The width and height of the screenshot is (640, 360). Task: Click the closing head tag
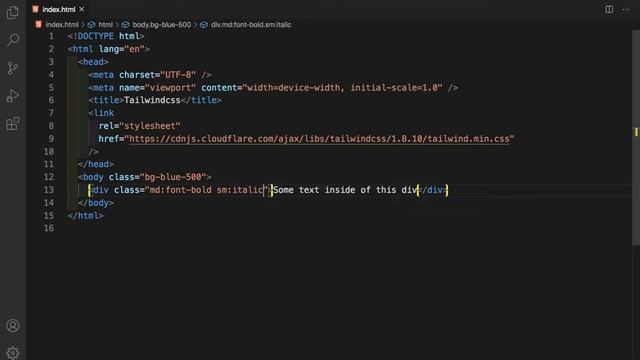tap(96, 164)
